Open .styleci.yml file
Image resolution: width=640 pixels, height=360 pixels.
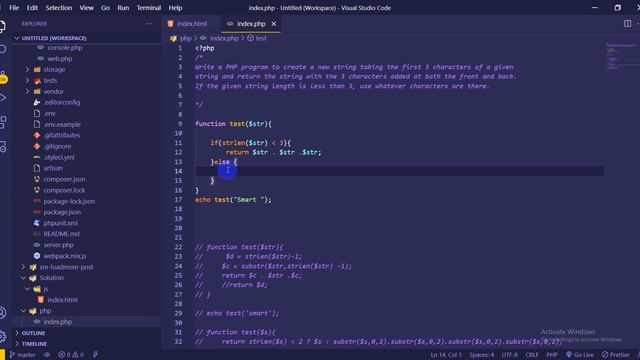pos(59,157)
